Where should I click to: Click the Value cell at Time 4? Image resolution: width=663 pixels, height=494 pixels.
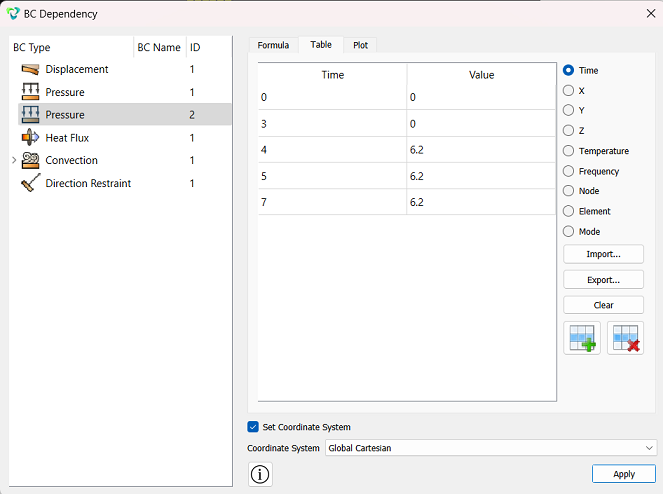[x=481, y=150]
